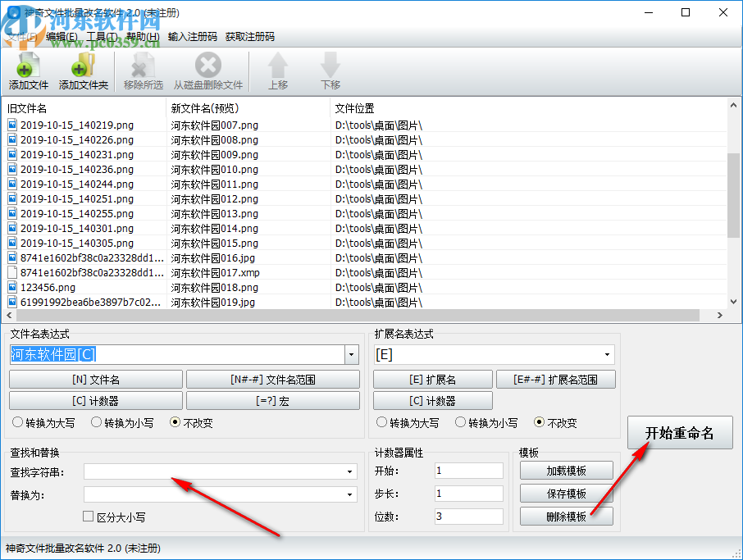
Task: Click the Get Registration Code menu
Action: click(250, 36)
